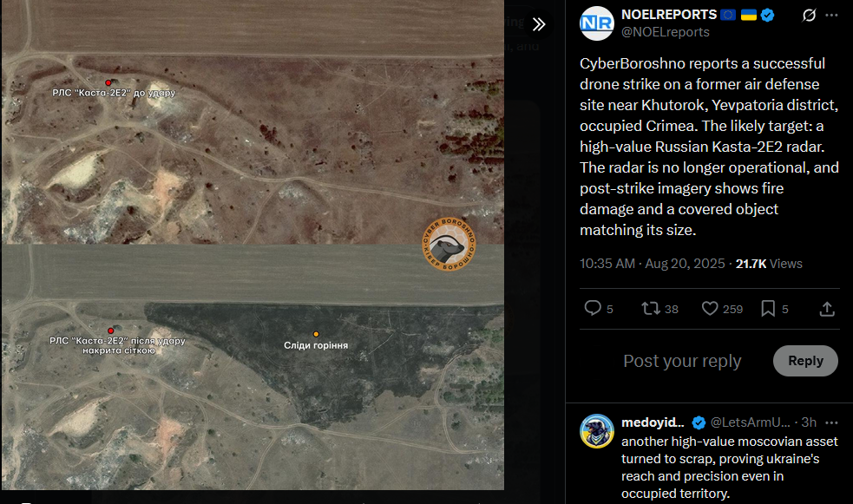Screen dimensions: 853x504
Task: Click the orange 'Сліди горіння' marker on image
Action: click(316, 334)
